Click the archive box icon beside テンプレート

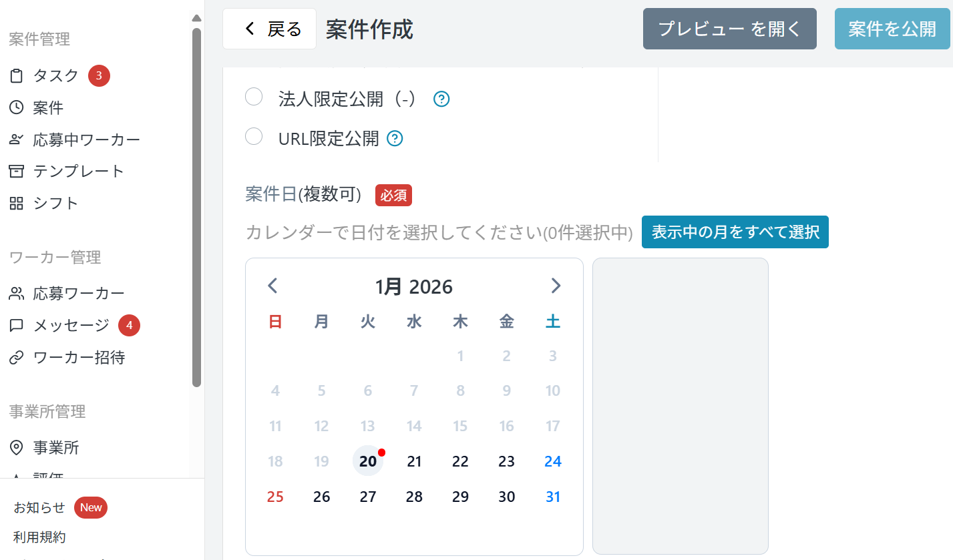(x=16, y=172)
